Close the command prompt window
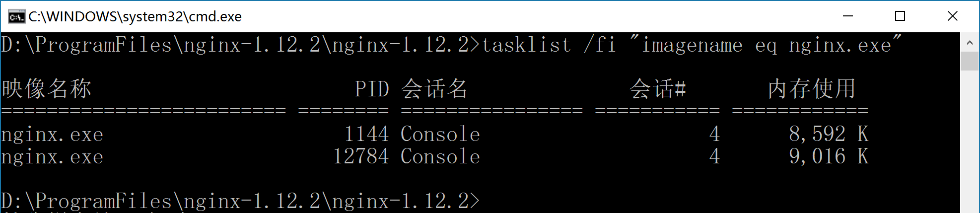 coord(953,16)
